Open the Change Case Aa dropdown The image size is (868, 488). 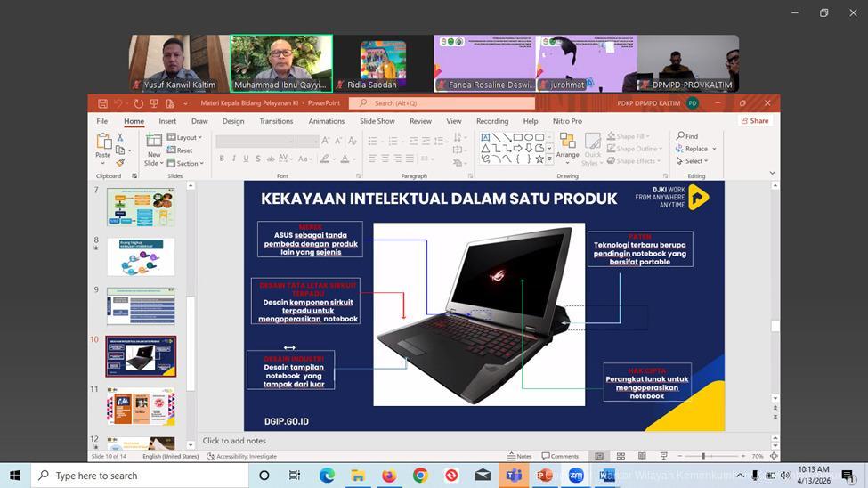tap(304, 159)
